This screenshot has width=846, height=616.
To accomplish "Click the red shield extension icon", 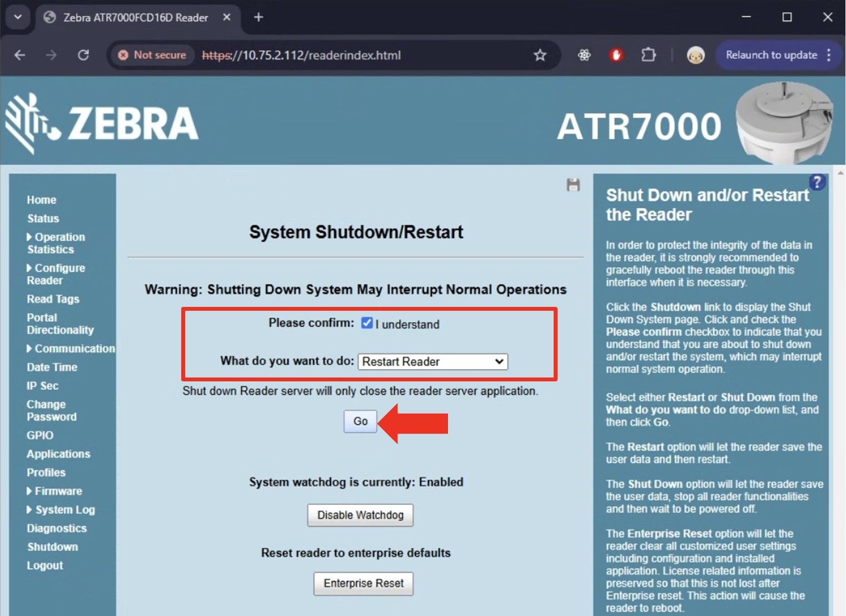I will click(x=616, y=55).
